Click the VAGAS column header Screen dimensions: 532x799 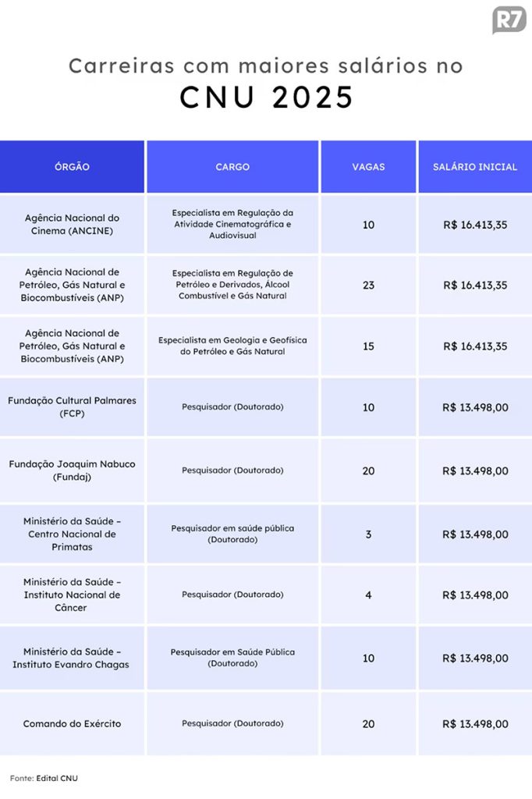(x=368, y=167)
